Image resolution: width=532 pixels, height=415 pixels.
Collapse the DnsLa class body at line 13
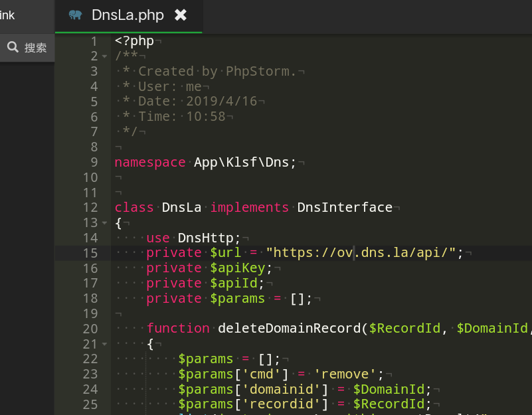pyautogui.click(x=104, y=223)
